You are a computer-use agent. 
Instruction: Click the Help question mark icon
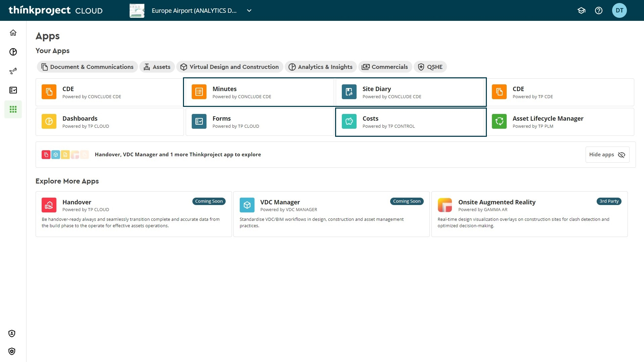(598, 10)
